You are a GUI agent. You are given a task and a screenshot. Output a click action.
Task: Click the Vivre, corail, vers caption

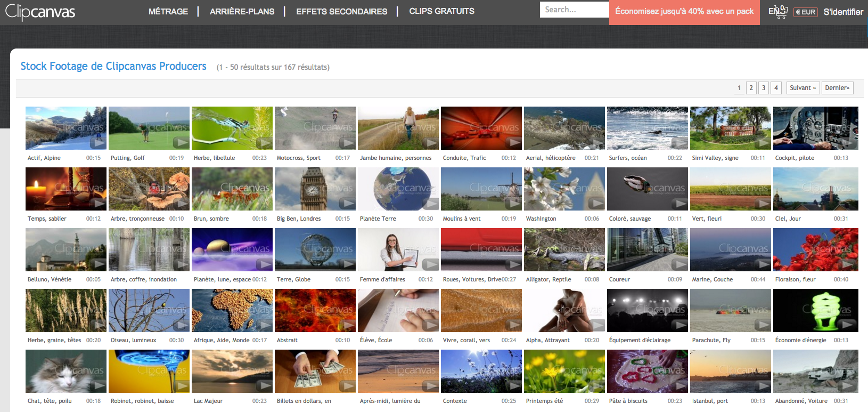point(466,340)
